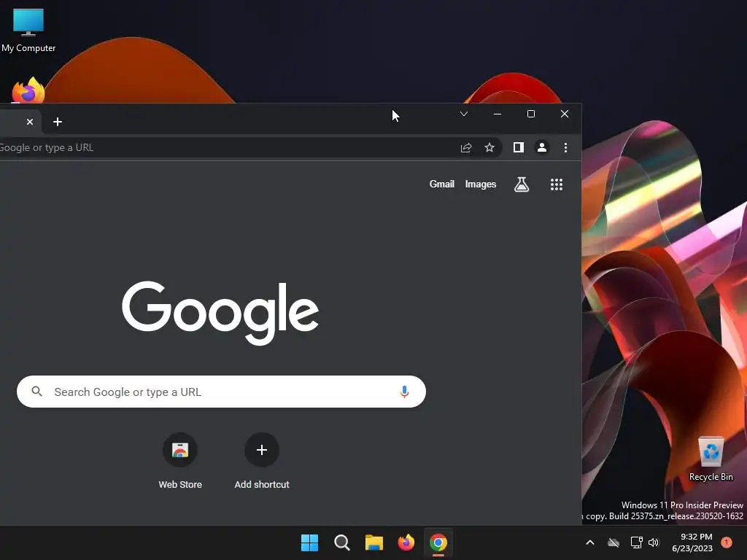Click the Chrome taskbar icon
Viewport: 747px width, 560px height.
pos(438,542)
